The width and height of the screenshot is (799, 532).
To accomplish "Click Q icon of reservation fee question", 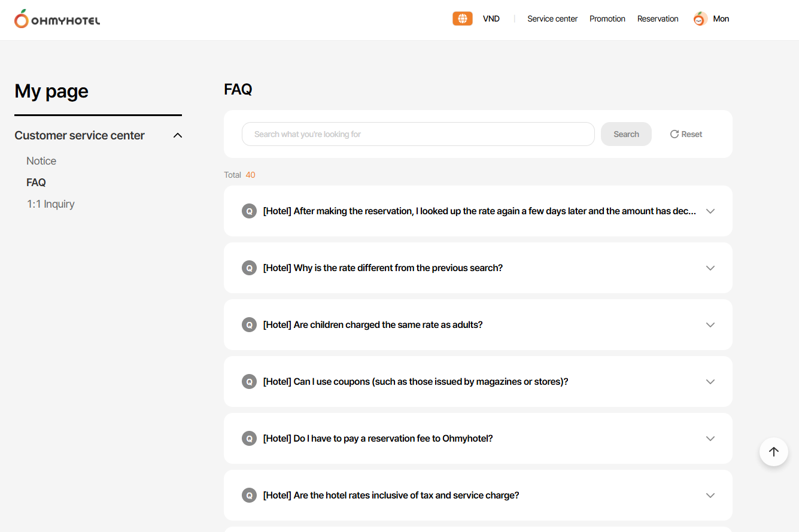I will [249, 439].
